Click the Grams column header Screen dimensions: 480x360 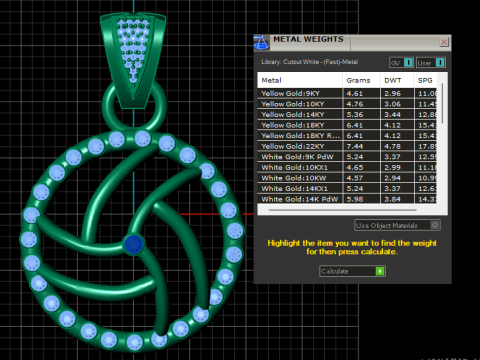[361, 80]
